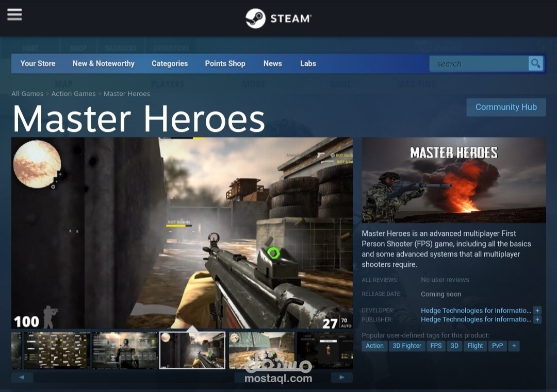Click the search magnifier icon

[536, 64]
